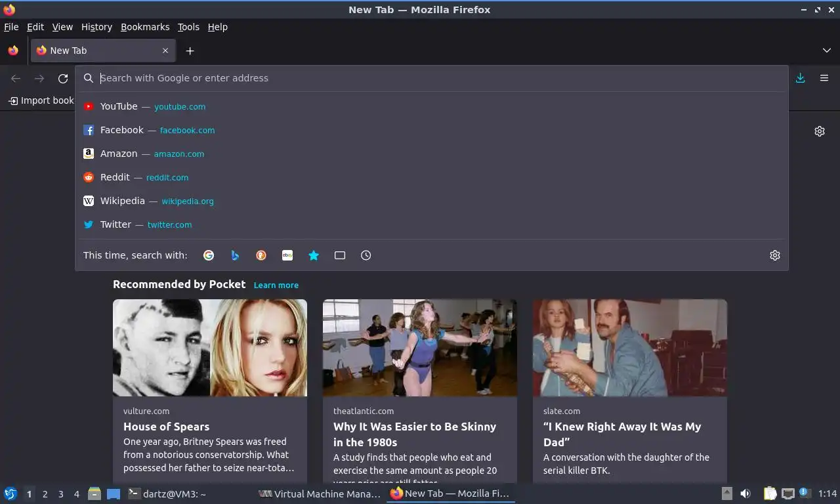This screenshot has width=840, height=504.
Task: Select the YouTube suggestion row
Action: pyautogui.click(x=432, y=106)
